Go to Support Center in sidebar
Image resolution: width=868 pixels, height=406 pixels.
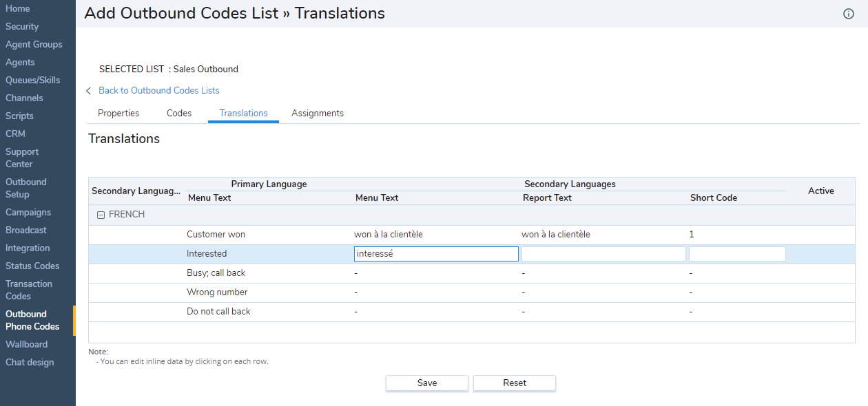(22, 158)
